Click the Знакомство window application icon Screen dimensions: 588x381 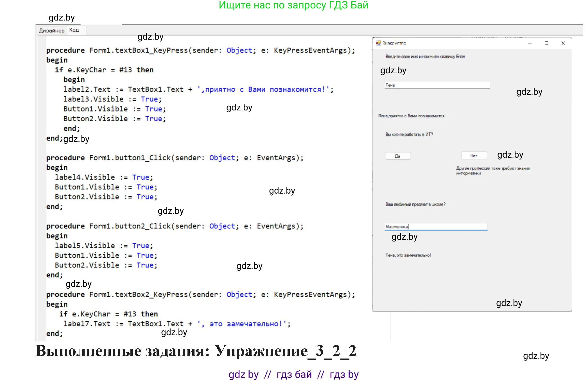click(378, 43)
